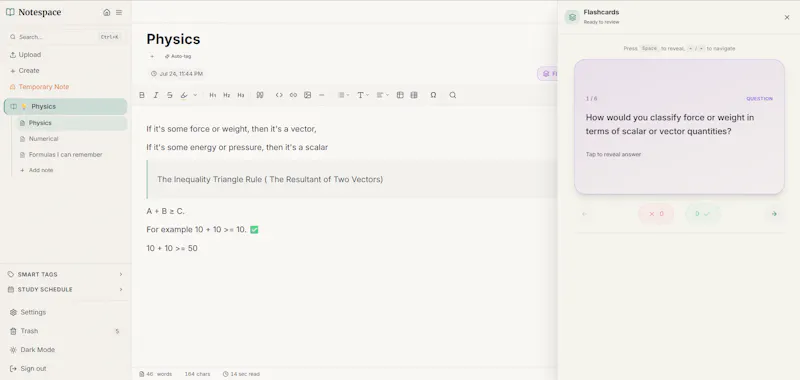
Task: Open the Physics note in tree
Action: (71, 123)
